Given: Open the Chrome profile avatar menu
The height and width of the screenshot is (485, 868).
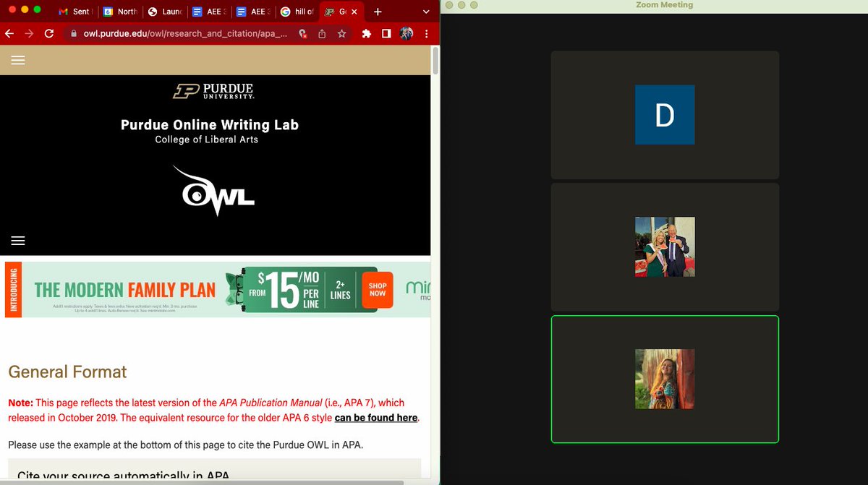Looking at the screenshot, I should click(406, 33).
